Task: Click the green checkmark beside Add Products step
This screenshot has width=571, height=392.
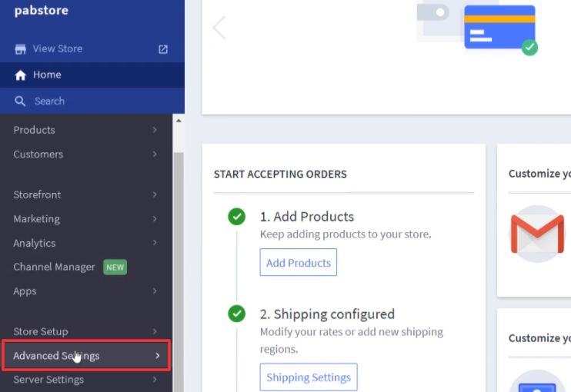Action: [x=237, y=217]
